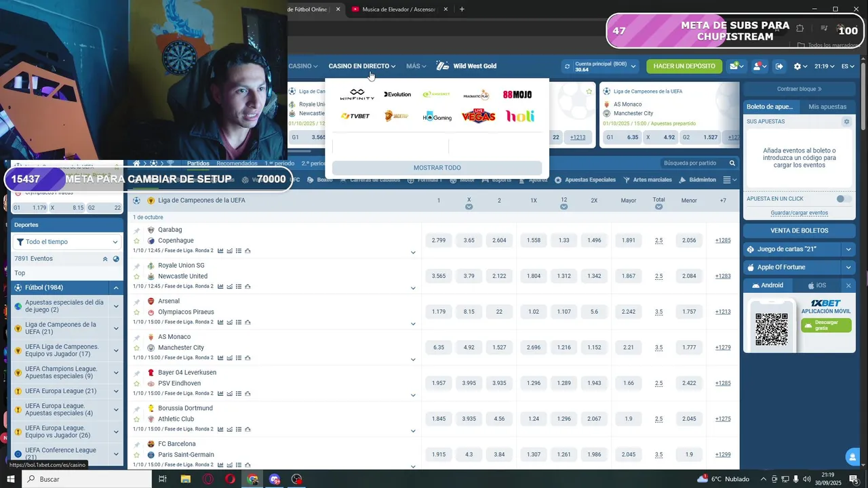This screenshot has width=868, height=488.
Task: Bet on odds 1.179 for Arsenal win
Action: click(439, 312)
